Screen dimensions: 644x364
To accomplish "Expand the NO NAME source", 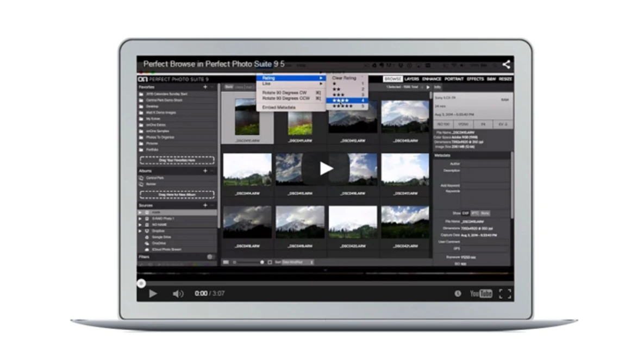I will (140, 225).
